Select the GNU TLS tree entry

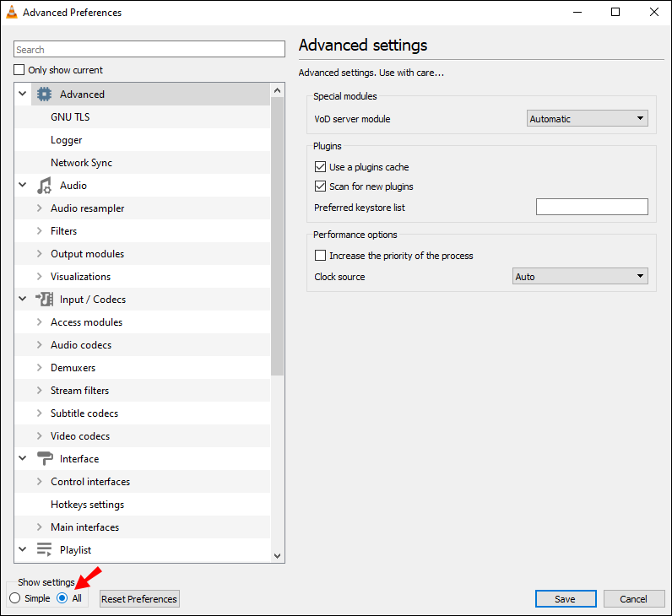70,117
